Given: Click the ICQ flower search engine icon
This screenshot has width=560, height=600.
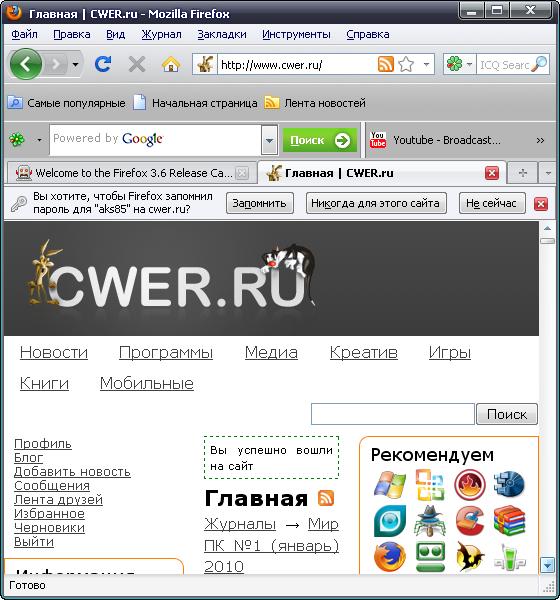Looking at the screenshot, I should [454, 64].
